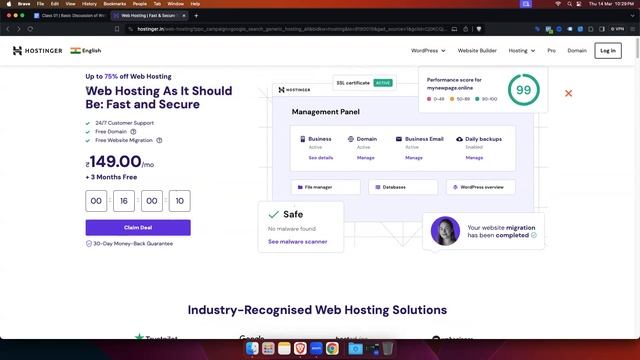
Task: Switch to the Class 01 tab
Action: point(69,16)
